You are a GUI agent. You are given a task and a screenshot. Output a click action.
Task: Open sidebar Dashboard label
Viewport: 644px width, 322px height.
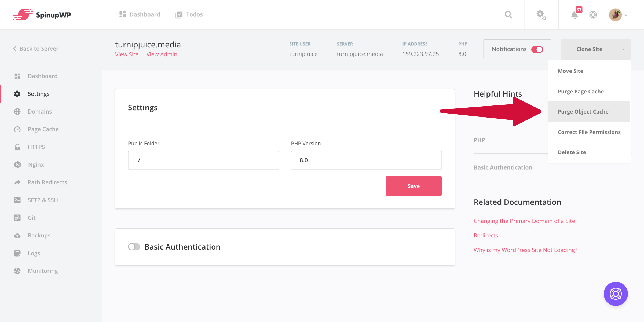point(43,76)
